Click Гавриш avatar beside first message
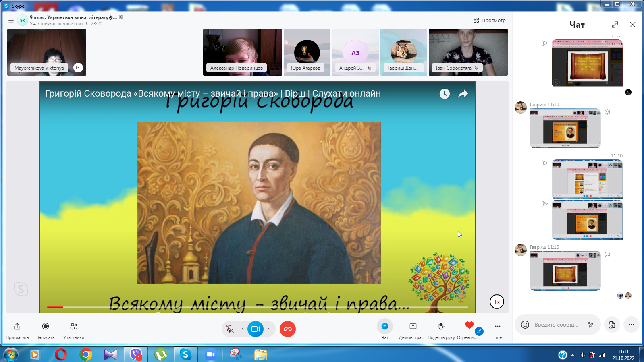 pos(521,108)
